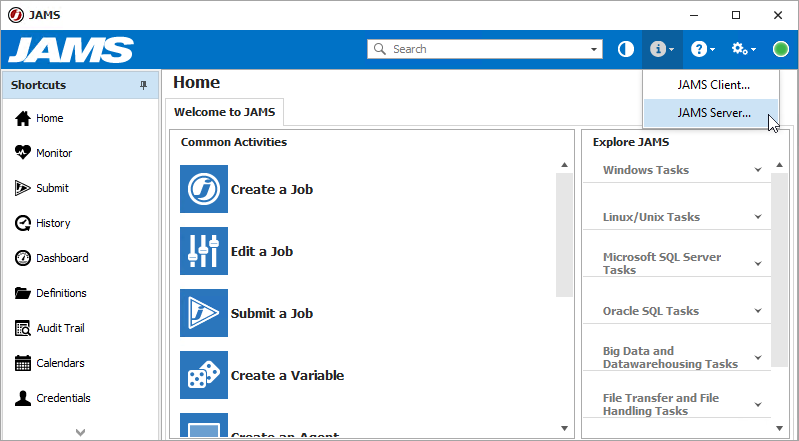Click Explore JAMS scrollbar down arrow

pos(779,428)
